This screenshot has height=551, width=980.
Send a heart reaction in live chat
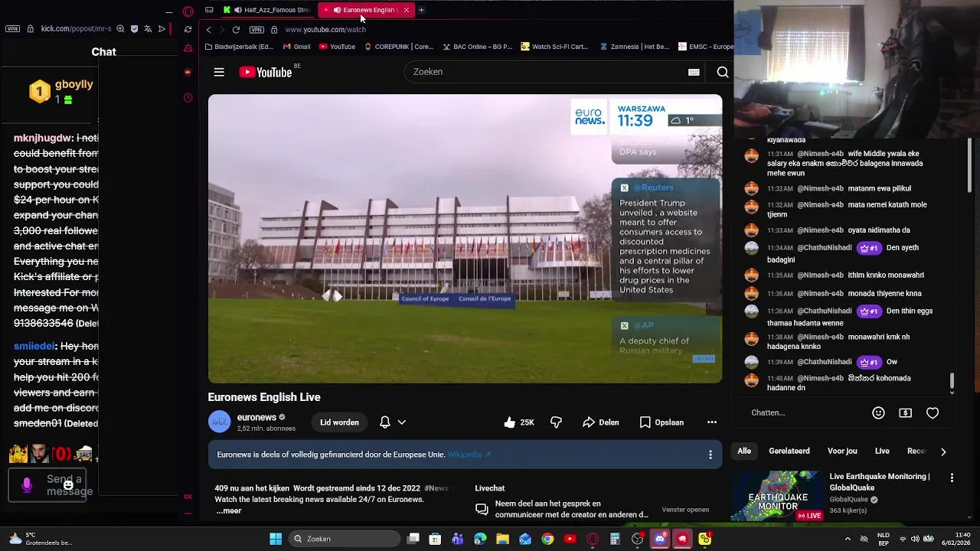[x=932, y=412]
